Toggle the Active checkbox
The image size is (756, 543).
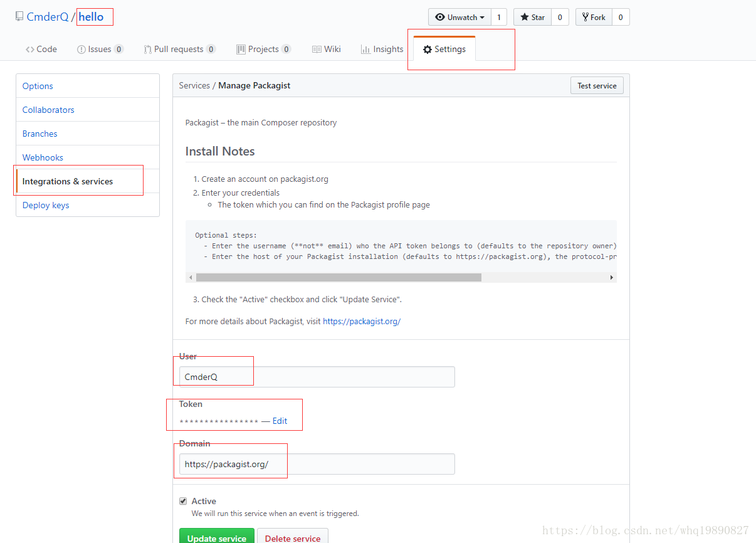click(183, 501)
